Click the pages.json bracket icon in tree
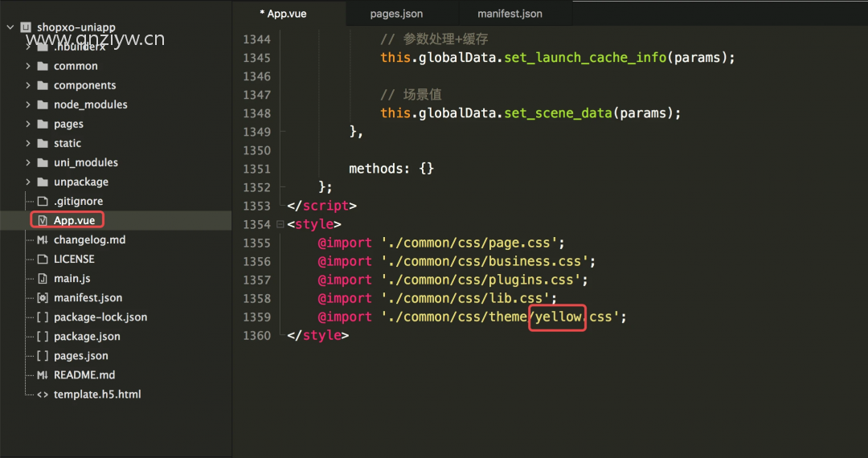 pos(43,356)
